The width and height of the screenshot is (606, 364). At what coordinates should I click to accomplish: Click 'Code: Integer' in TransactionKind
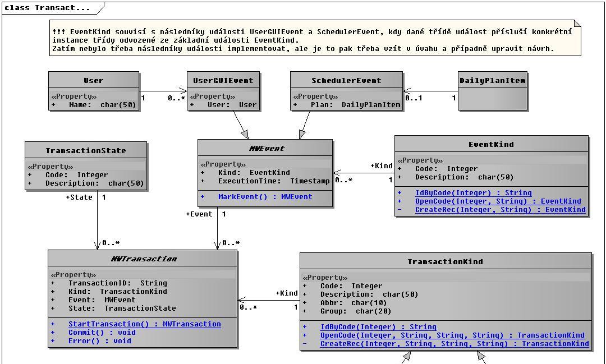342,286
